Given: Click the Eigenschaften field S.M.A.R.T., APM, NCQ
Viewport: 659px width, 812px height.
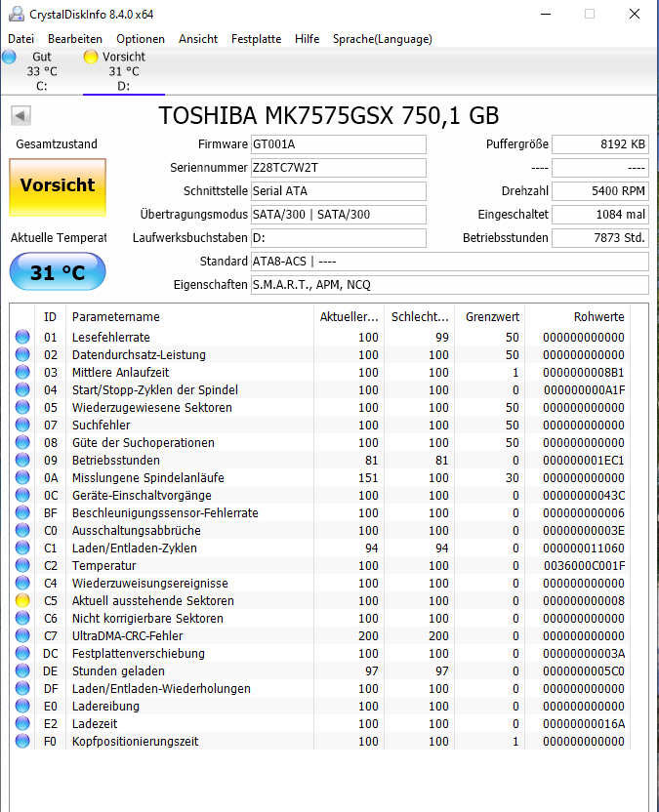Looking at the screenshot, I should click(450, 285).
